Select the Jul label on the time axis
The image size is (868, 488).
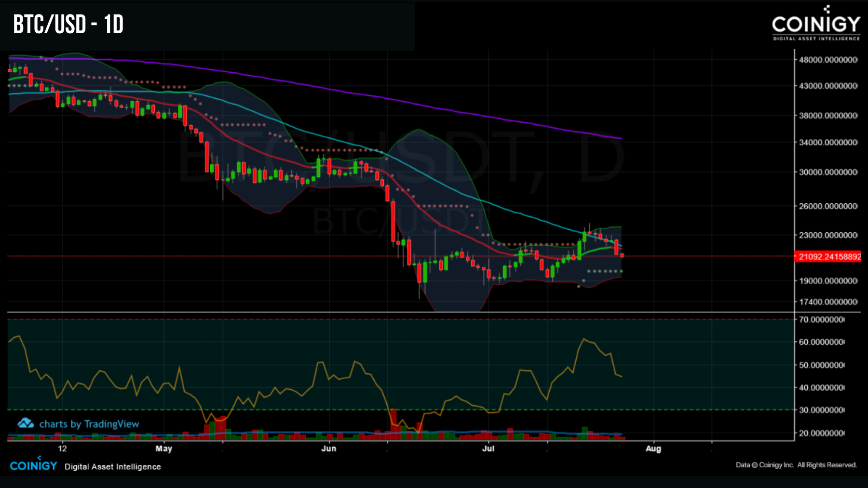[x=488, y=448]
